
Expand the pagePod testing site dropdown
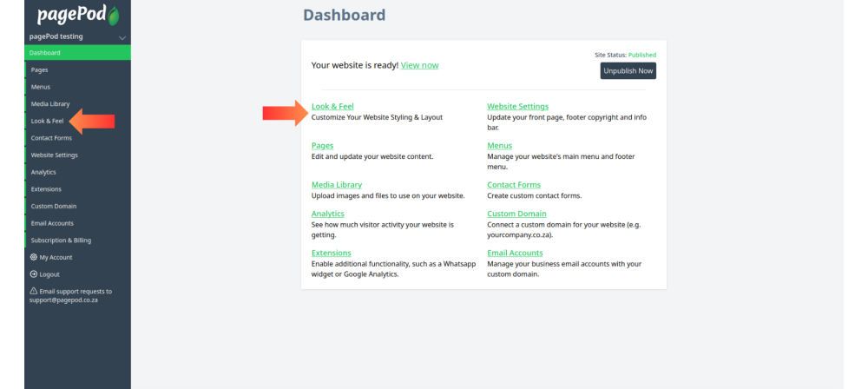point(122,37)
